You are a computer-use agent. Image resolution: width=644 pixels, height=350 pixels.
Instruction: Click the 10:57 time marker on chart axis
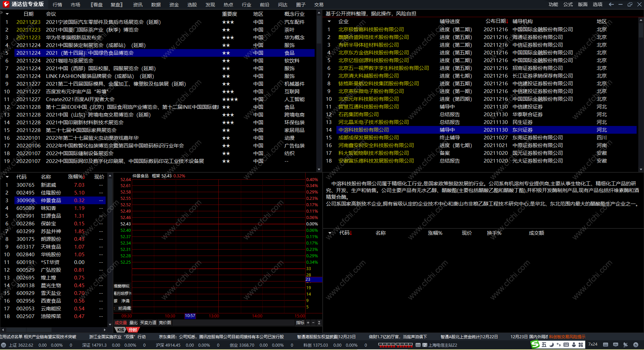point(190,316)
